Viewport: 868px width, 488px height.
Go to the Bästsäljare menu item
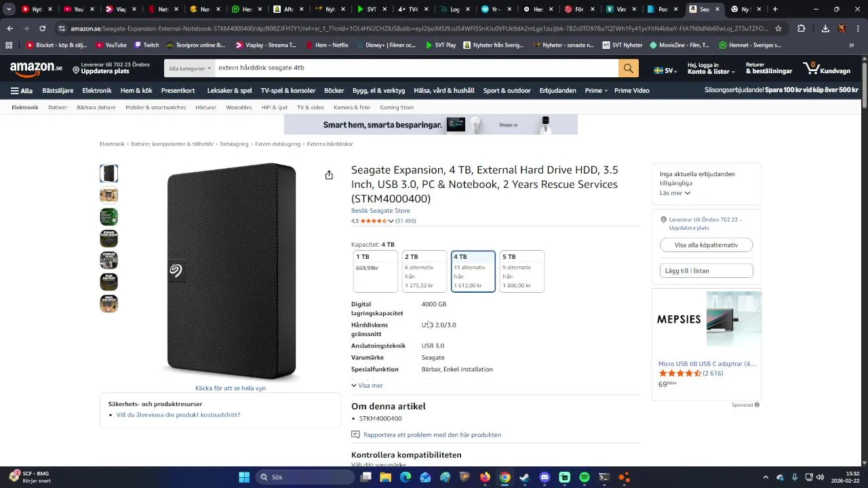[x=58, y=90]
